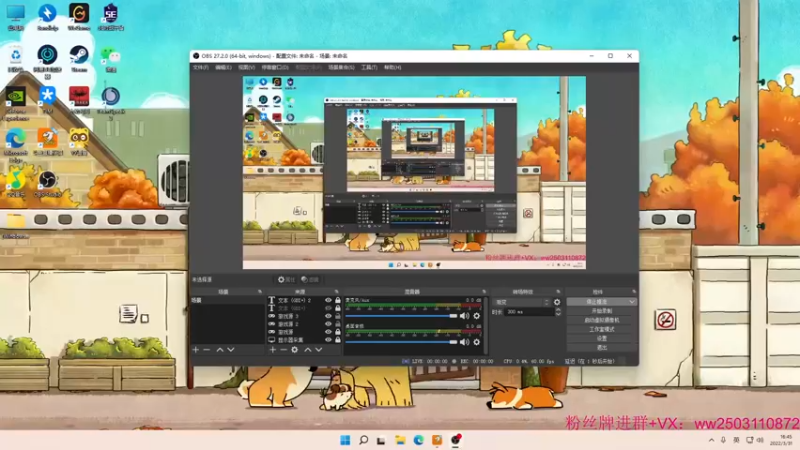The width and height of the screenshot is (800, 450).
Task: Open the 场景集合(S) menu
Action: pyautogui.click(x=341, y=67)
